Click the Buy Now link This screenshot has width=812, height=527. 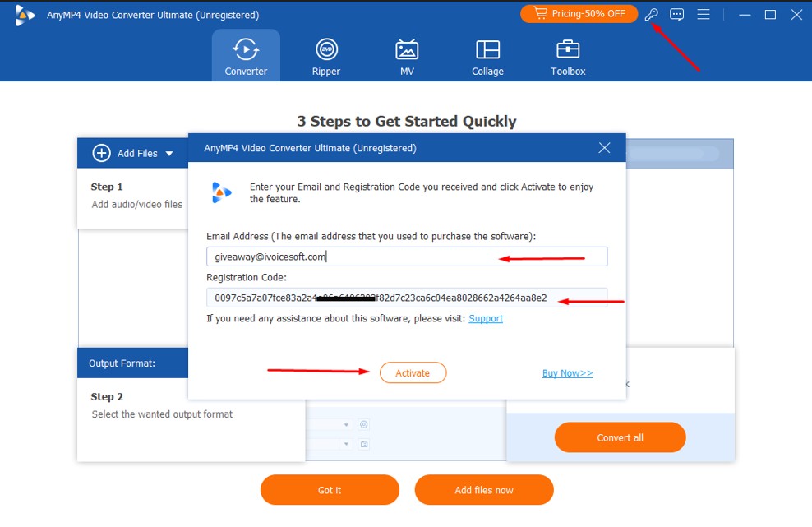pos(567,372)
